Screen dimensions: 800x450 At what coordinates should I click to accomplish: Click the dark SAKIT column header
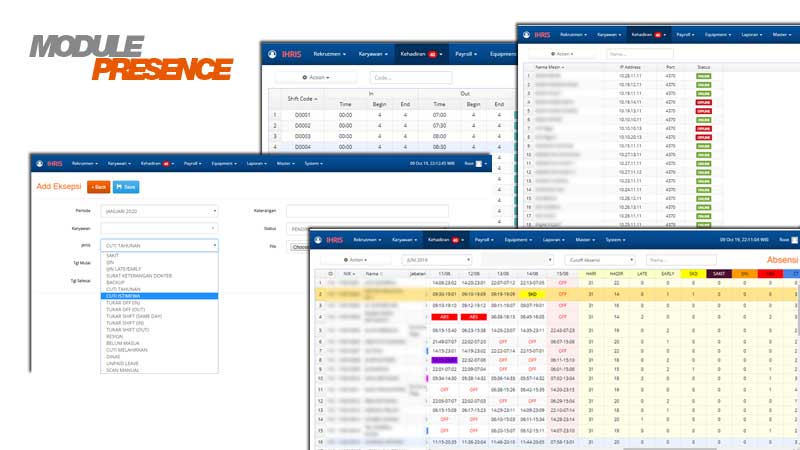(x=719, y=274)
